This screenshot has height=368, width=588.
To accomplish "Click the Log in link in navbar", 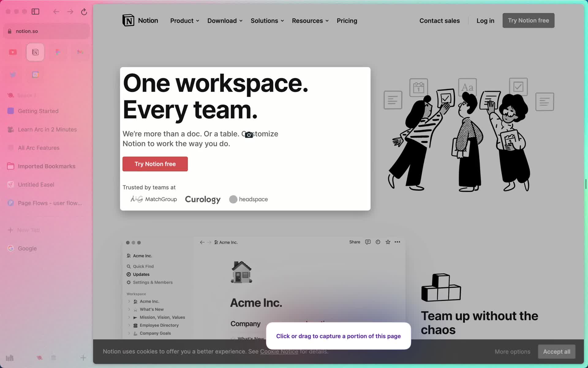I will [x=485, y=20].
